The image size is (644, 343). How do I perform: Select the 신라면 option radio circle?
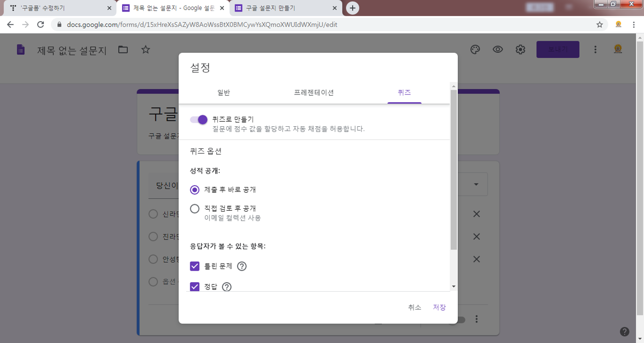click(153, 214)
